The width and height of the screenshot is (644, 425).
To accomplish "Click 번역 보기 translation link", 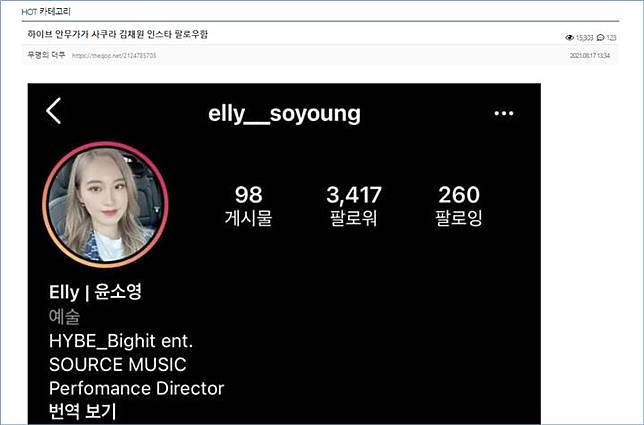I will click(x=83, y=411).
